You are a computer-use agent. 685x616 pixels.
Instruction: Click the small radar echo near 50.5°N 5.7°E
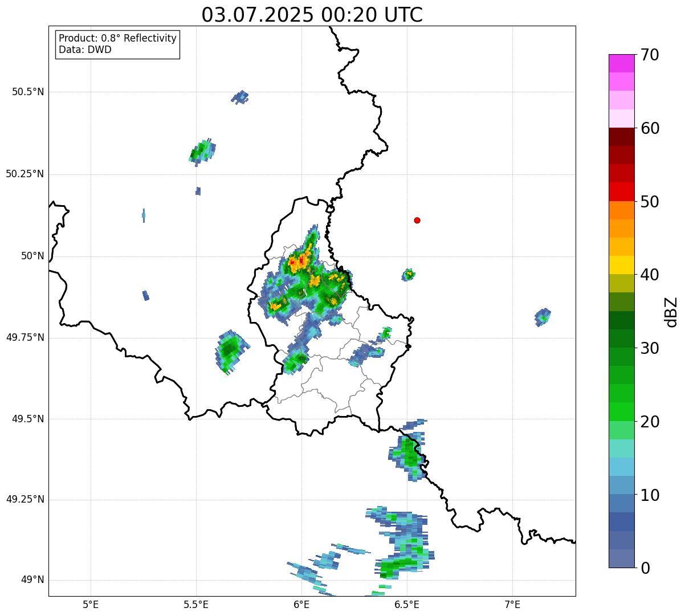240,97
